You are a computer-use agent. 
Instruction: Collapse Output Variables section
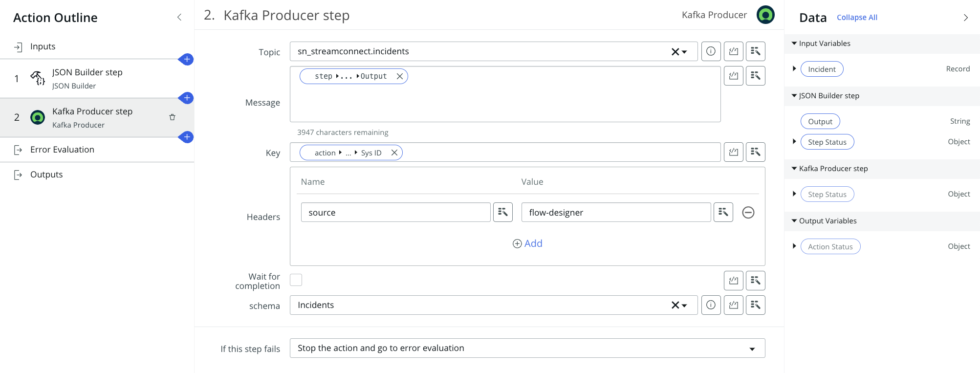(794, 221)
